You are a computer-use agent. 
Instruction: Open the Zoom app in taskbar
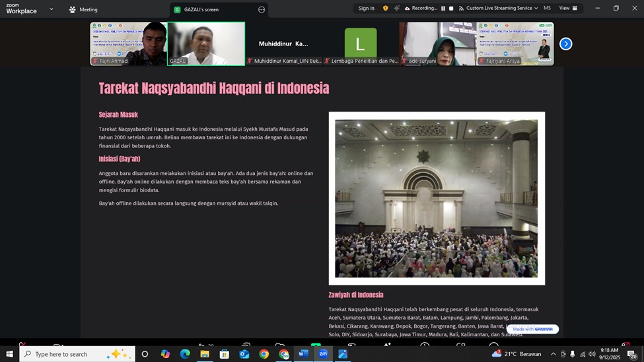(x=323, y=354)
